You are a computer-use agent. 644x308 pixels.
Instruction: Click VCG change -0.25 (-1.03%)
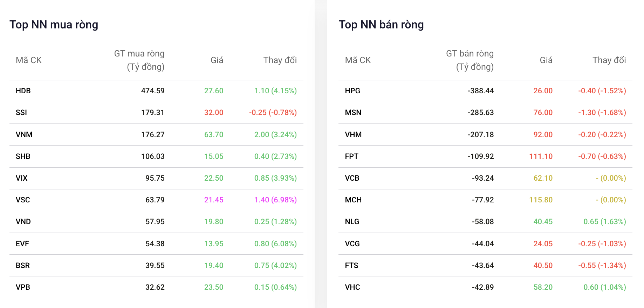(x=602, y=244)
